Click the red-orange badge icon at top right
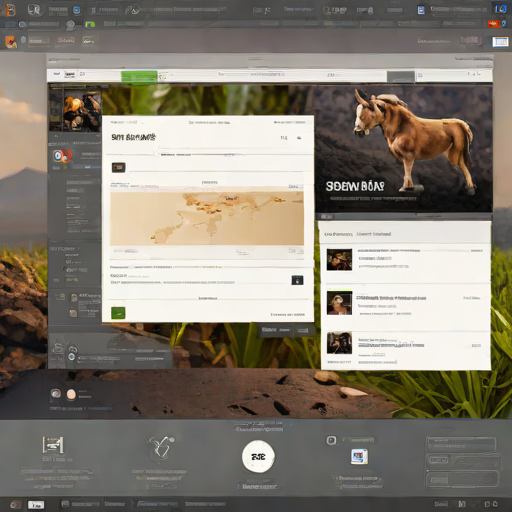 pos(494,24)
